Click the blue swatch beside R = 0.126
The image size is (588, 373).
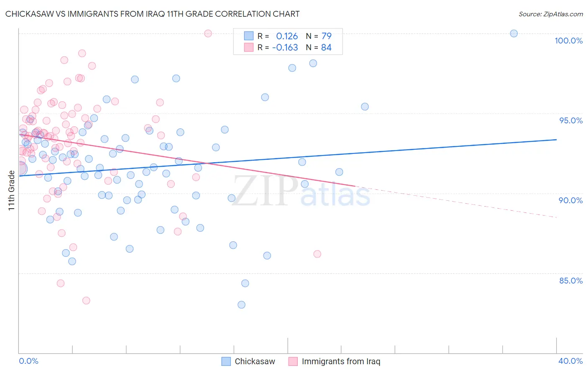249,36
